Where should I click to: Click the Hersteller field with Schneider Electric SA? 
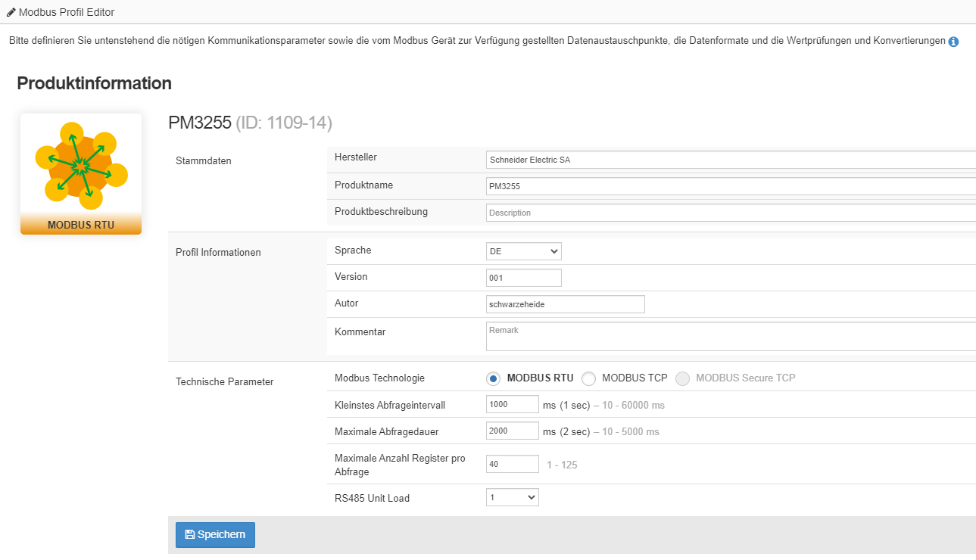tap(731, 160)
